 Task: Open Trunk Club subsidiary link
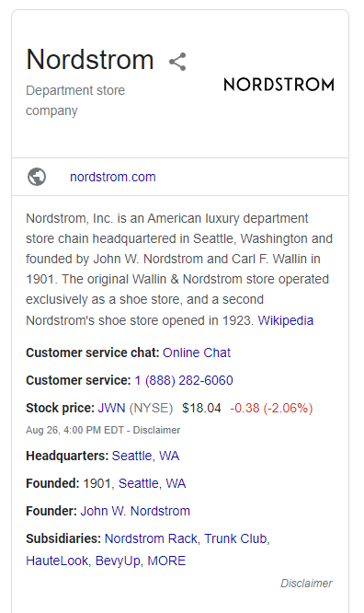coord(235,538)
